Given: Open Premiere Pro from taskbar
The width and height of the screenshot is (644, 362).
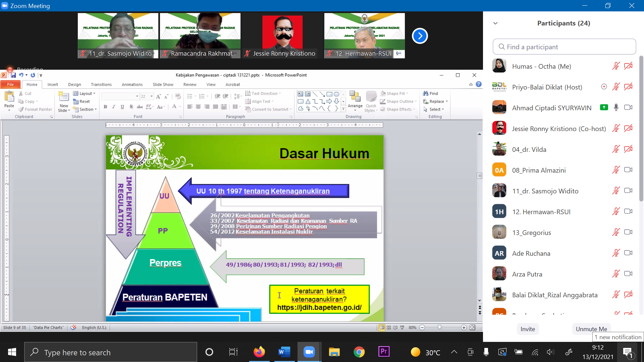Looking at the screenshot, I should pyautogui.click(x=384, y=351).
